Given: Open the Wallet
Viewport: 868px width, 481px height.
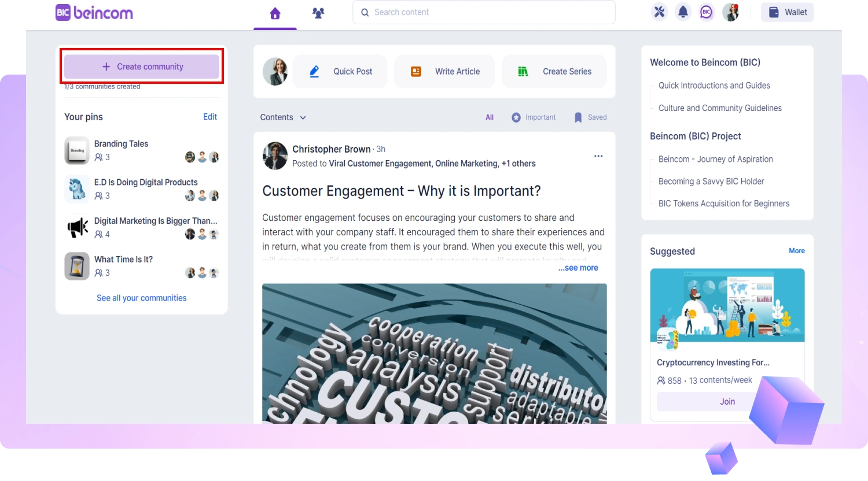Looking at the screenshot, I should point(787,12).
